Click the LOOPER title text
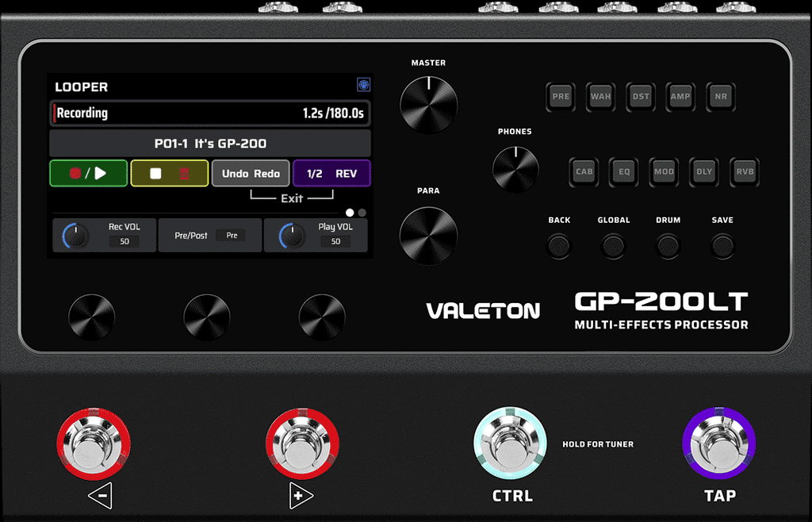This screenshot has height=522, width=812. 82,87
